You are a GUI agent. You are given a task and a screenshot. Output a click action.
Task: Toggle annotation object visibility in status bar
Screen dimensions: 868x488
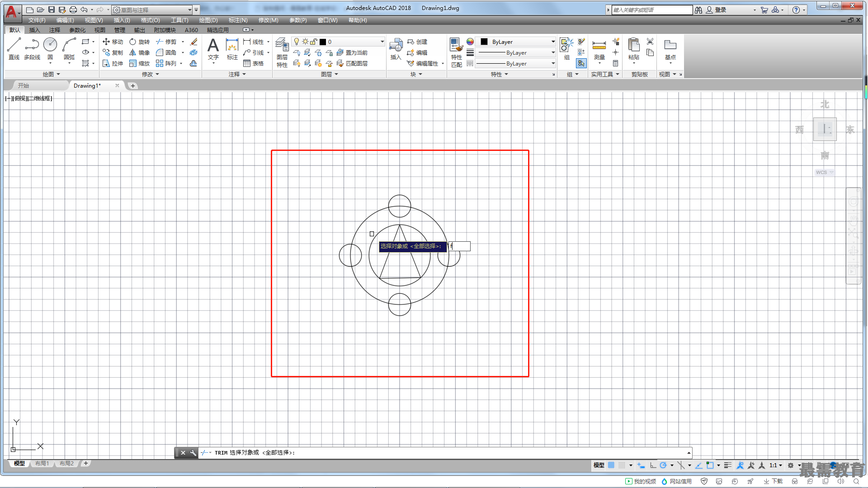pyautogui.click(x=740, y=465)
